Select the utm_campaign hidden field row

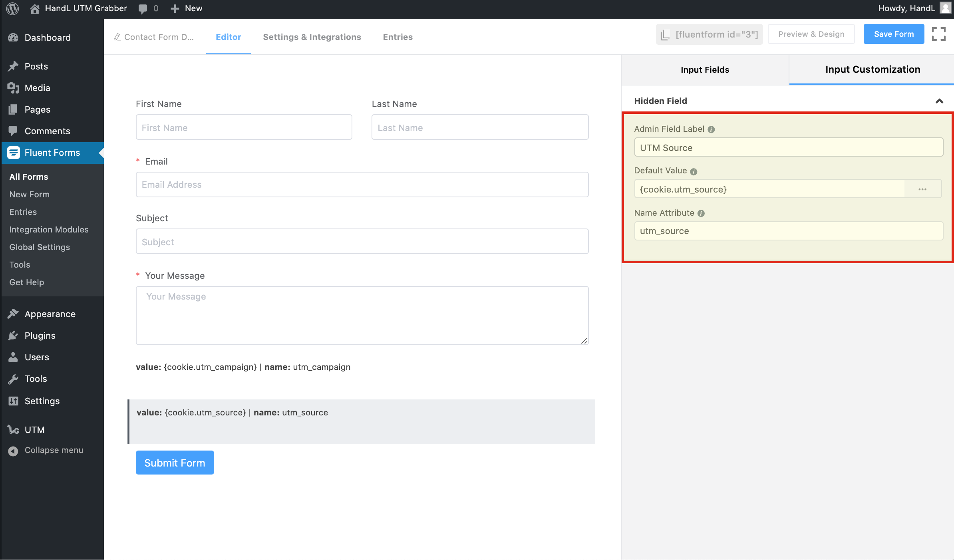243,367
